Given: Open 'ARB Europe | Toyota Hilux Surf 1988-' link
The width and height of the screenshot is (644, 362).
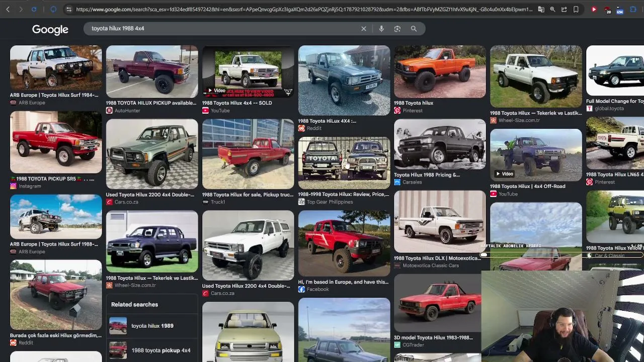Looking at the screenshot, I should tap(54, 244).
